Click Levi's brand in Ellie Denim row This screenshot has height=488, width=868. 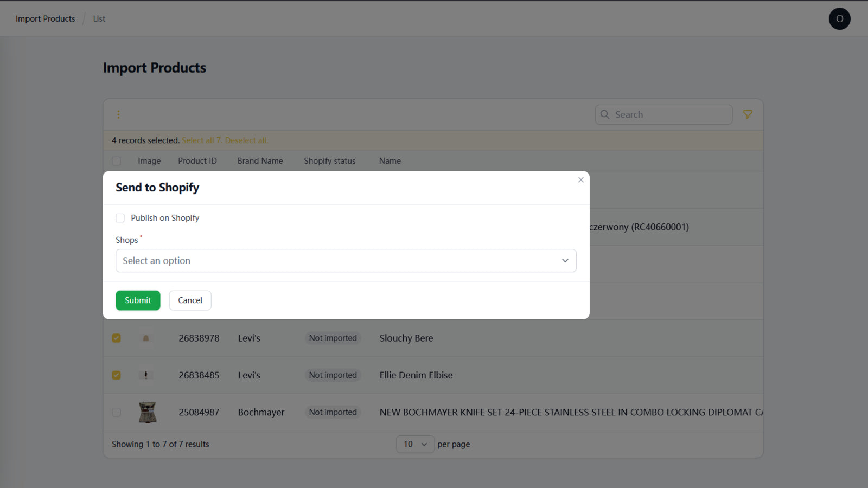point(249,375)
